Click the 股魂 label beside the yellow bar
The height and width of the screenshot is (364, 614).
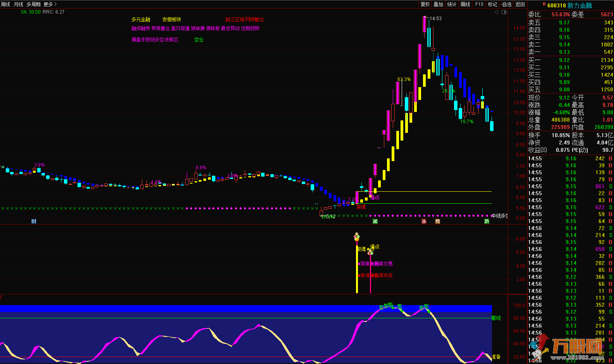click(361, 249)
